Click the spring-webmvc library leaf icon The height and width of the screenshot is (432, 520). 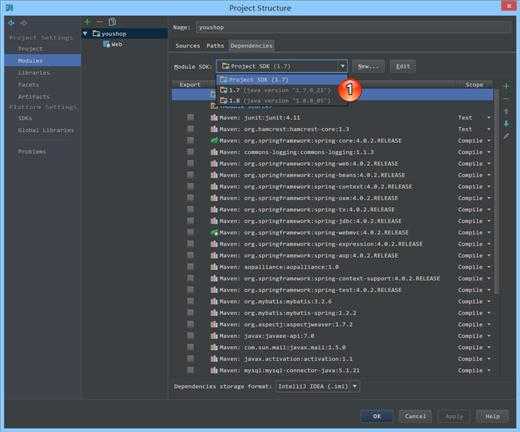pos(214,233)
